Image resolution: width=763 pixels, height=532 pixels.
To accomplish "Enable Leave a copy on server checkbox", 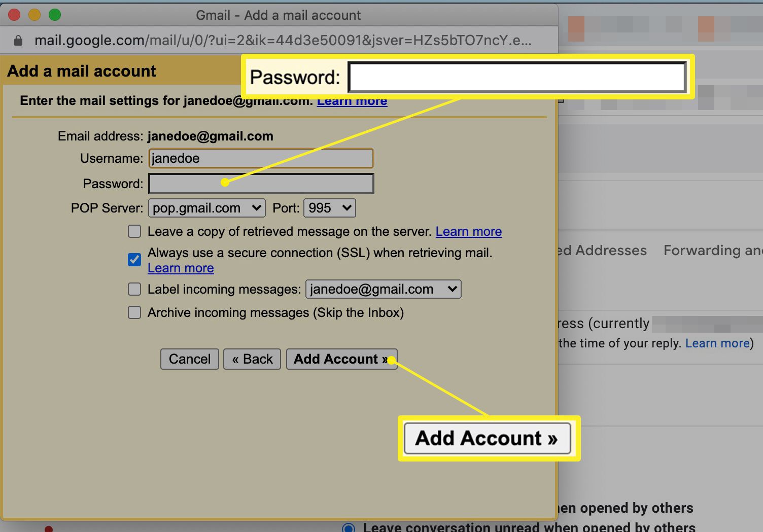I will (x=134, y=232).
